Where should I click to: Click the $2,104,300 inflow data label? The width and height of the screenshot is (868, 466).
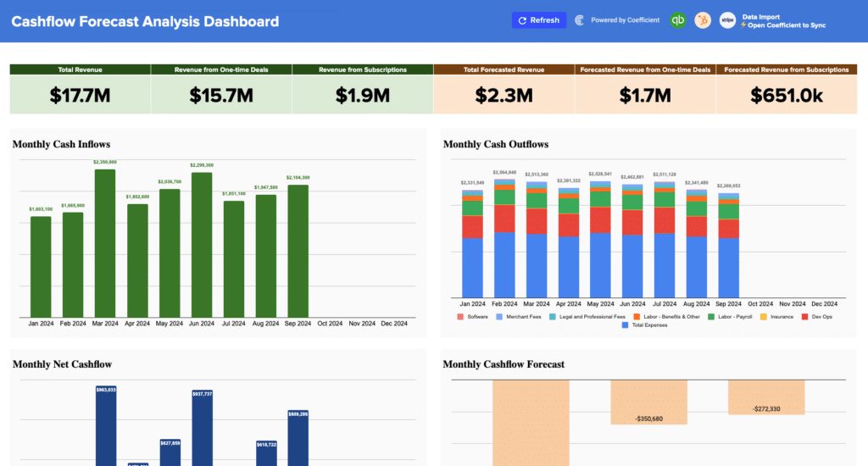click(298, 178)
